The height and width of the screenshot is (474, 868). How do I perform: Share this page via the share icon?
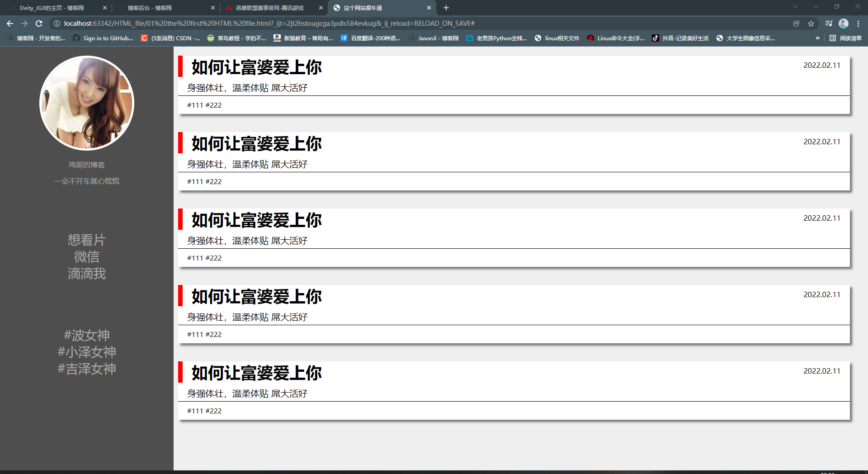coord(797,24)
